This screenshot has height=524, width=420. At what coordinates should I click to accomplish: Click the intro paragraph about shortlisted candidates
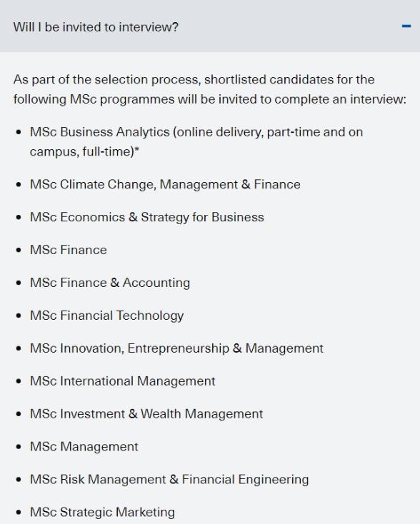[x=210, y=89]
